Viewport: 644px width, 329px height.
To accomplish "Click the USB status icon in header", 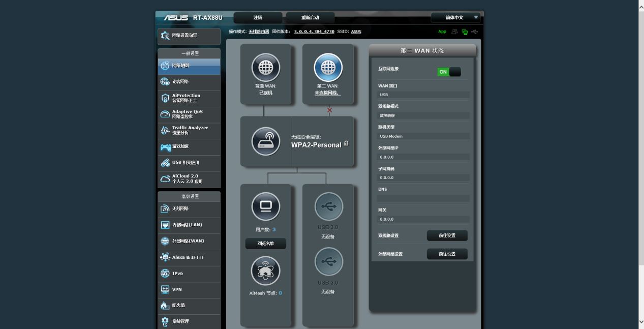I will click(x=475, y=32).
